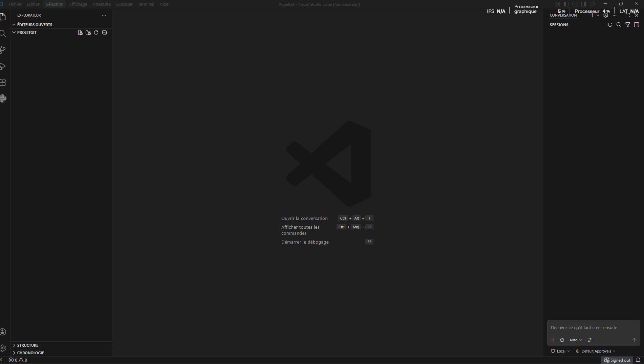This screenshot has height=364, width=644.
Task: Collapse all folders in PROJETGIT explorer
Action: click(104, 33)
